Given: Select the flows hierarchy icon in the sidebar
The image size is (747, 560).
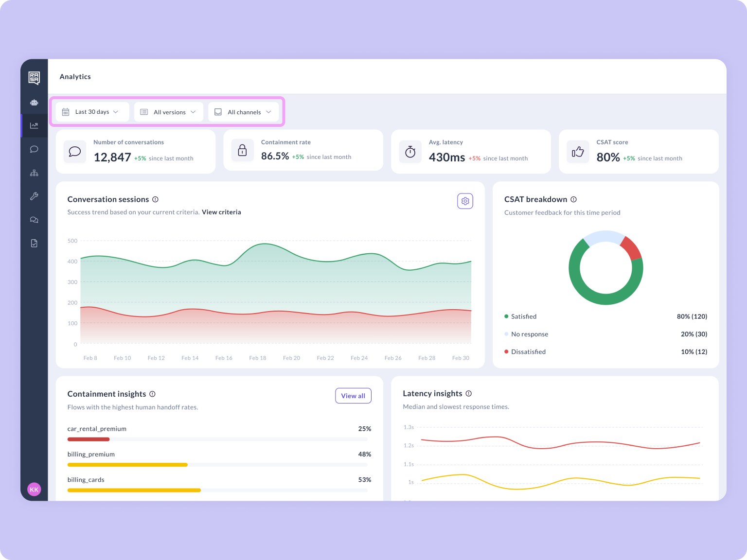Looking at the screenshot, I should 34,172.
